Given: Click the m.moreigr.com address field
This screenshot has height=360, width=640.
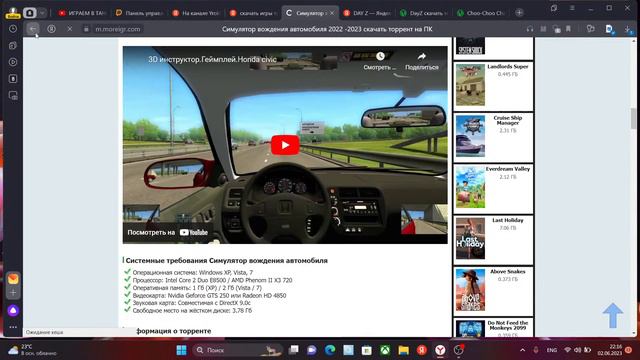Looking at the screenshot, I should [118, 29].
